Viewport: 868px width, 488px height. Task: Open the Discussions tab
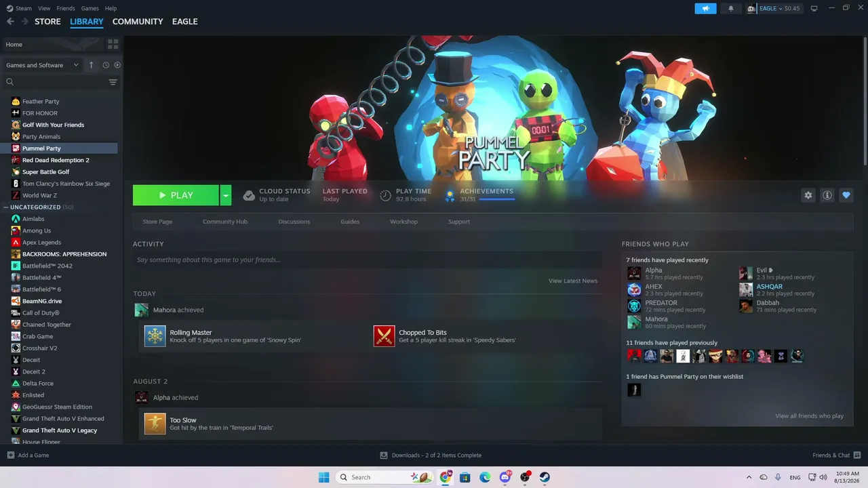coord(294,222)
